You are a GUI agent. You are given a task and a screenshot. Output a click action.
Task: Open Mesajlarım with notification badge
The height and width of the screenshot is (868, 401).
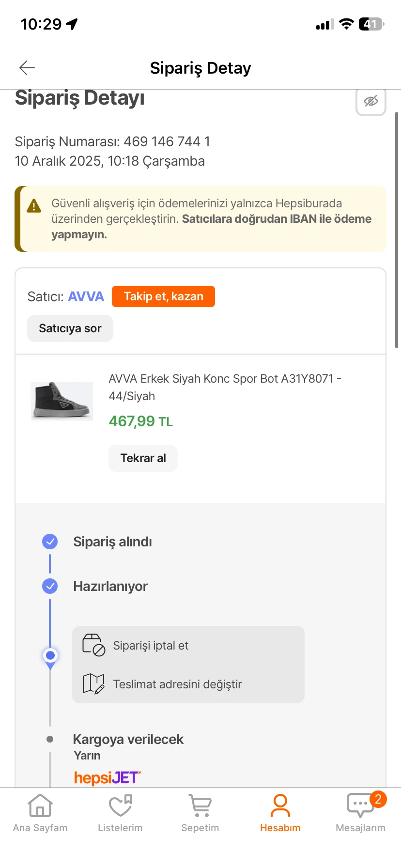pos(360,814)
